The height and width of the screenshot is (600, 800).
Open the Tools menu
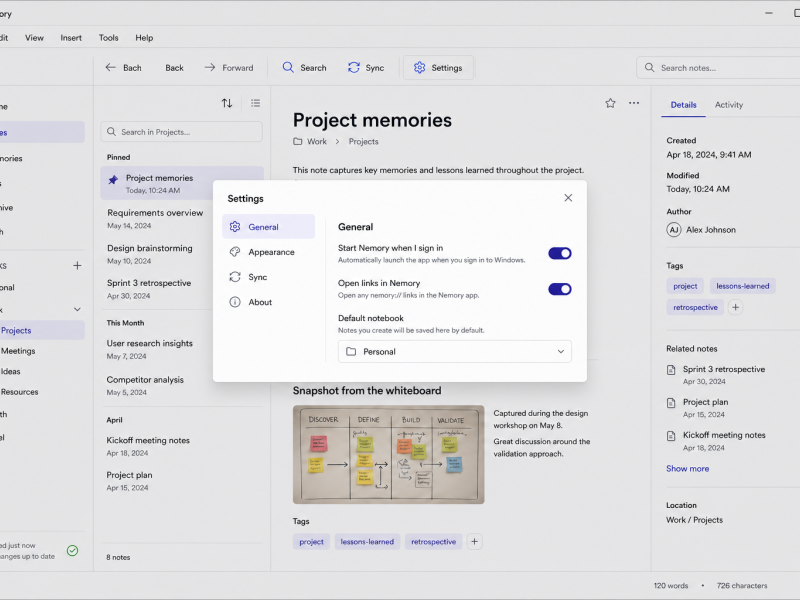point(108,38)
